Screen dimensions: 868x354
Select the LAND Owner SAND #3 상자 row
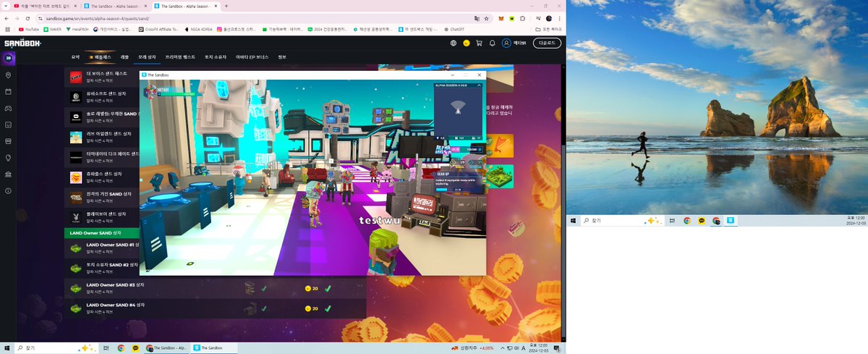[215, 288]
